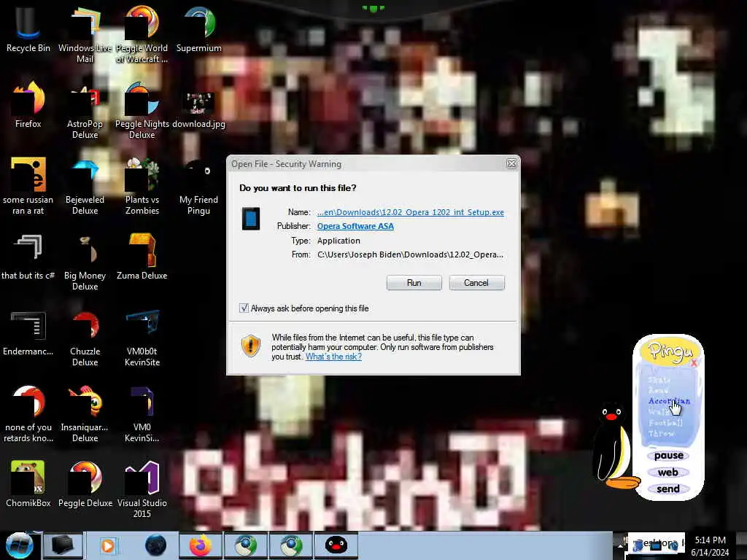Select Plants vs Zombies desktop icon
Viewport: 747px width, 560px height.
pyautogui.click(x=142, y=186)
